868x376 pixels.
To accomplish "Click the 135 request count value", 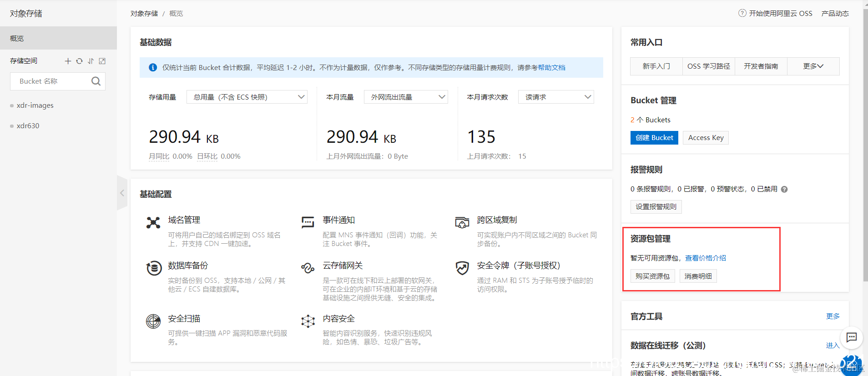I will 481,137.
